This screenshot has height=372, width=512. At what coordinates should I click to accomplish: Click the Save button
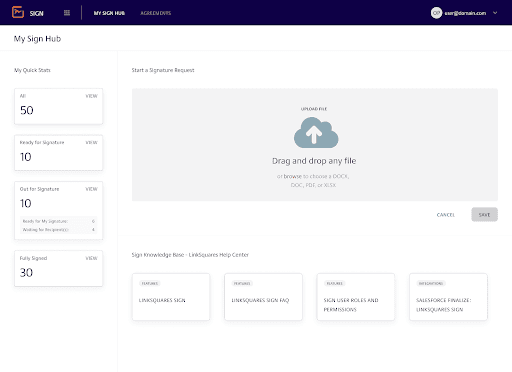pos(484,215)
